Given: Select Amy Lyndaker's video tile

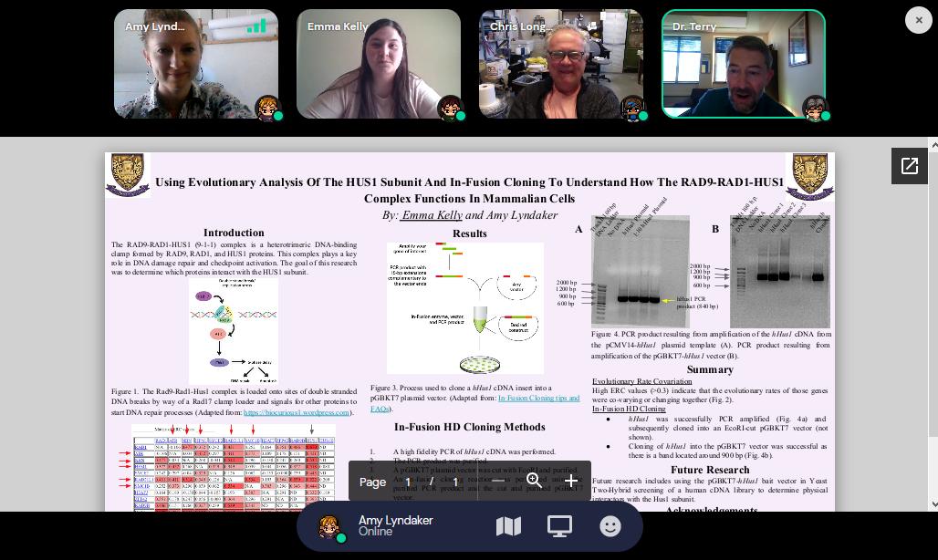Looking at the screenshot, I should tap(196, 64).
